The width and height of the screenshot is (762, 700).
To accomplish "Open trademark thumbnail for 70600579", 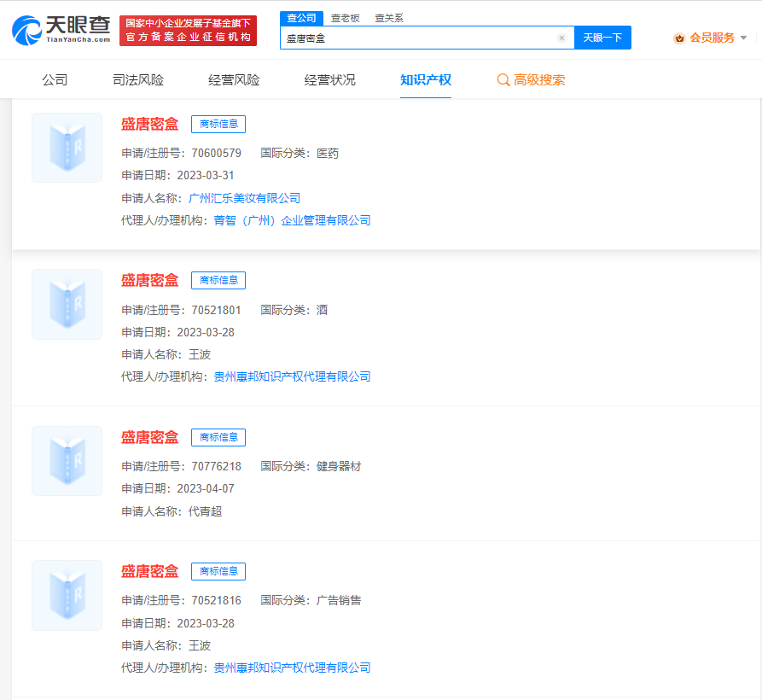I will [67, 148].
